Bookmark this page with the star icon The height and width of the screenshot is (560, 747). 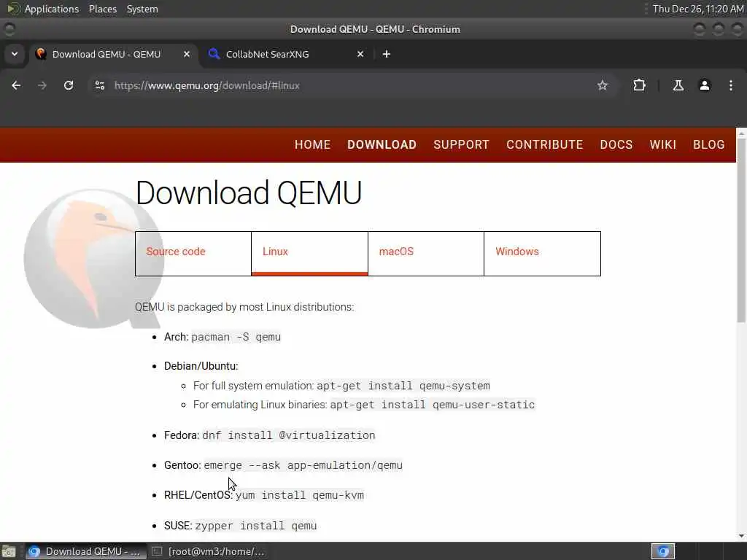pos(603,85)
